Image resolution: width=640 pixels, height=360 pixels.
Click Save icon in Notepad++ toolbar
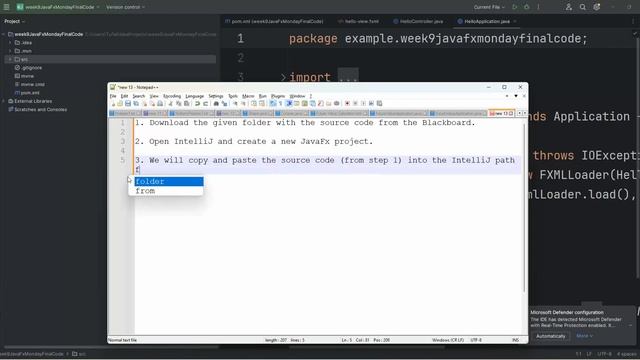pos(128,104)
